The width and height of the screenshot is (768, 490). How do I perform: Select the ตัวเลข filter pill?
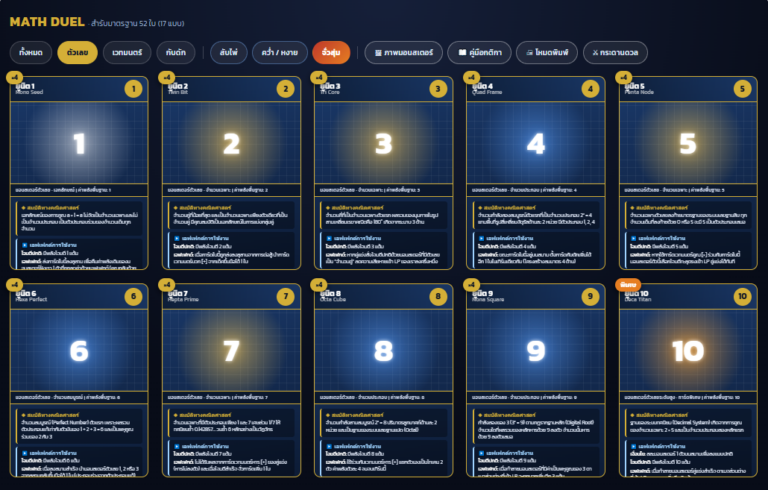click(x=77, y=52)
